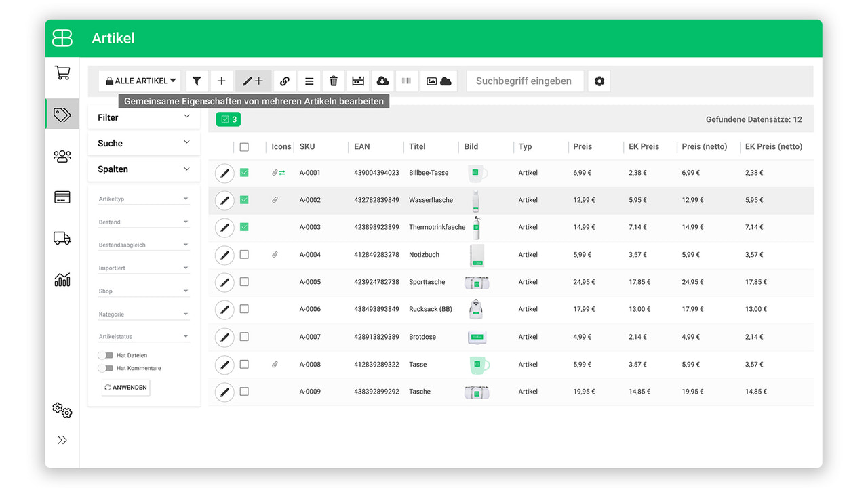Select the truck shipping icon in sidebar
Image resolution: width=868 pixels, height=488 pixels.
62,238
